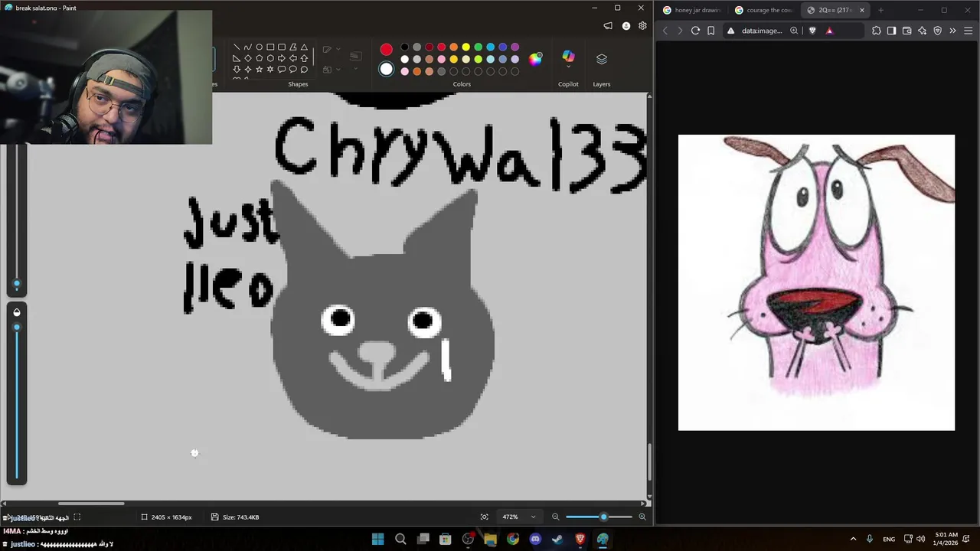
Task: Click the zoom out magnifier in Paint
Action: [x=556, y=517]
